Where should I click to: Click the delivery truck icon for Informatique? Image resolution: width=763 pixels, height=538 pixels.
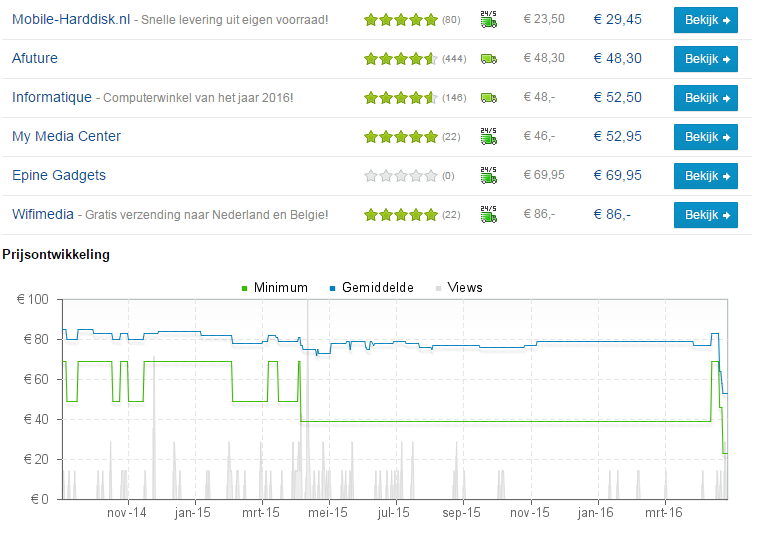pos(489,98)
